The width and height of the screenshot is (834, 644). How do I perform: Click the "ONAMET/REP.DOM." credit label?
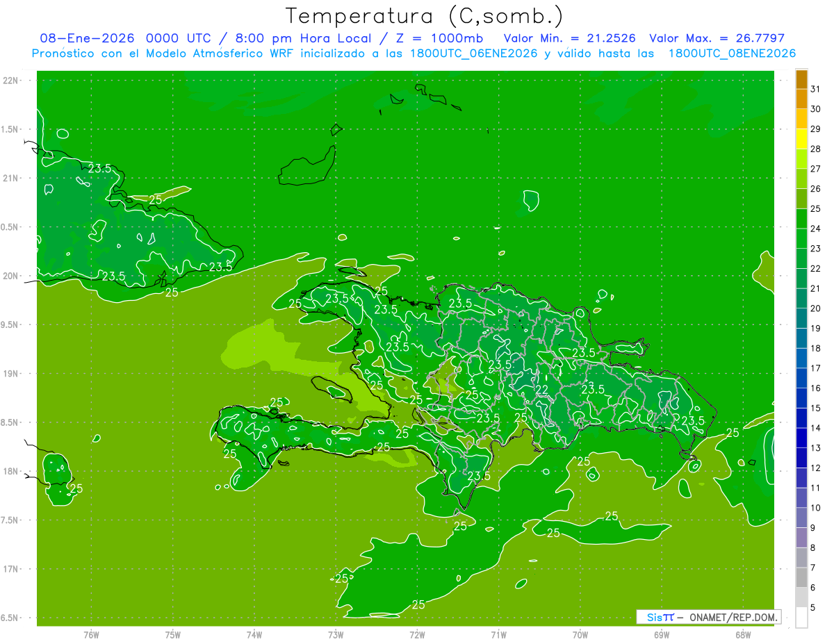pos(733,617)
